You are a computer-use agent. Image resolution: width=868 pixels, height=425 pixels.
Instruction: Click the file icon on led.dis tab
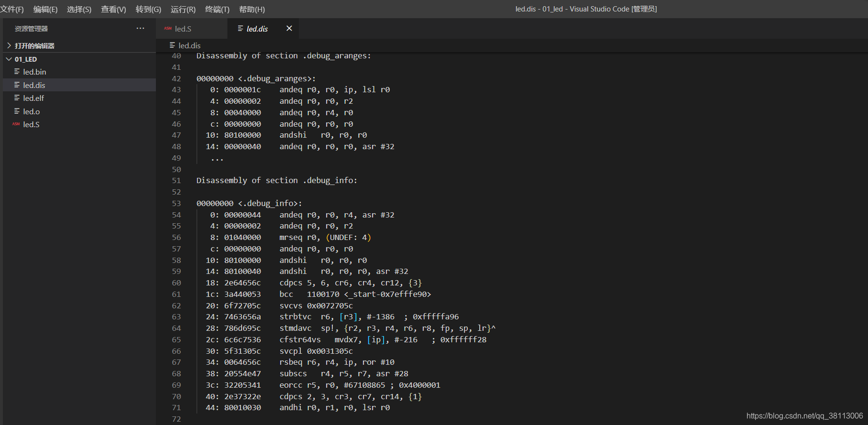pos(241,29)
